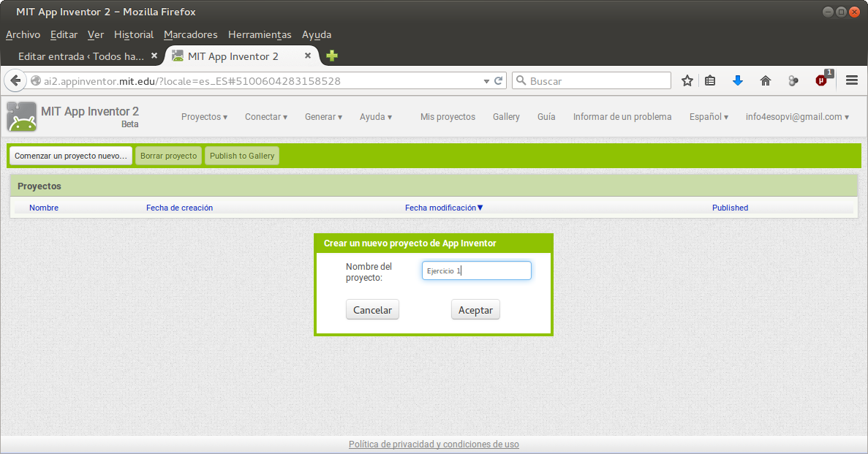
Task: Open the Firefox Ayuda menu
Action: [x=317, y=34]
